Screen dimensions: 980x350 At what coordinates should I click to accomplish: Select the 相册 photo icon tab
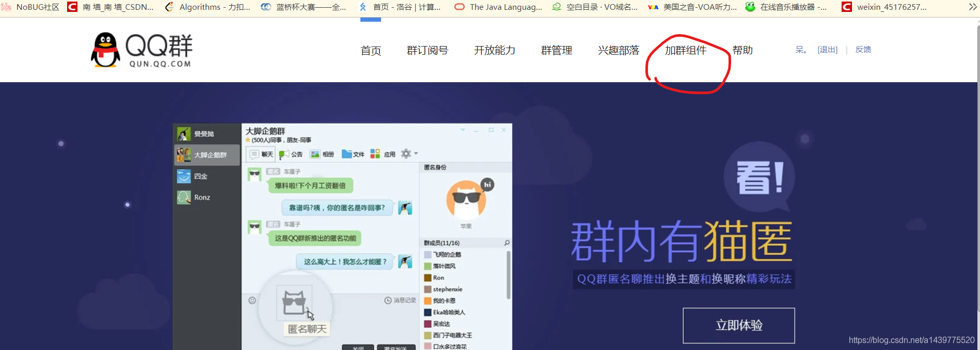point(322,154)
